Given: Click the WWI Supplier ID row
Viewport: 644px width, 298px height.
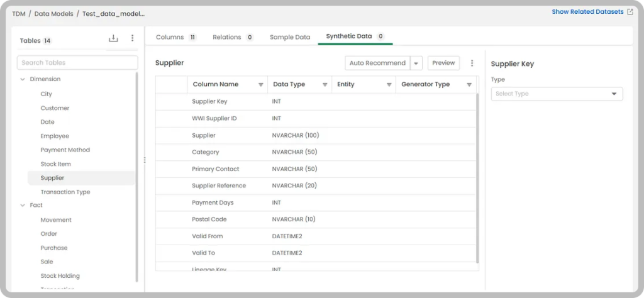Looking at the screenshot, I should point(316,118).
